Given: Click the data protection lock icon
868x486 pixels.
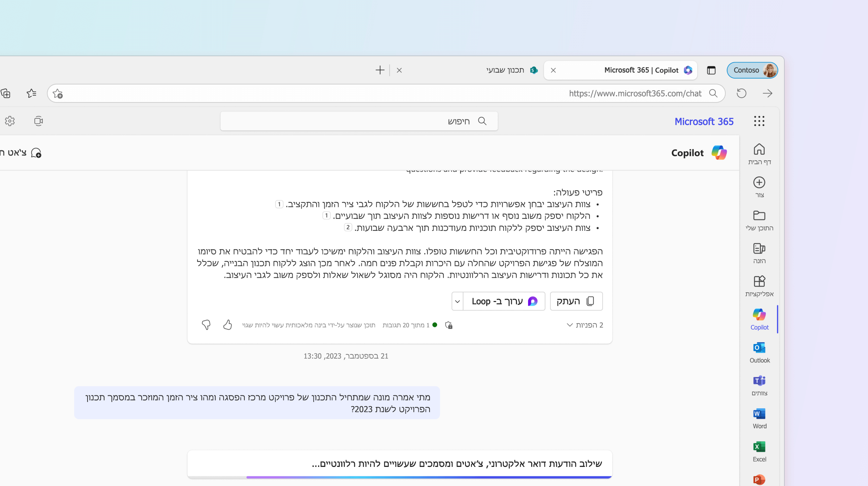Looking at the screenshot, I should click(x=449, y=325).
